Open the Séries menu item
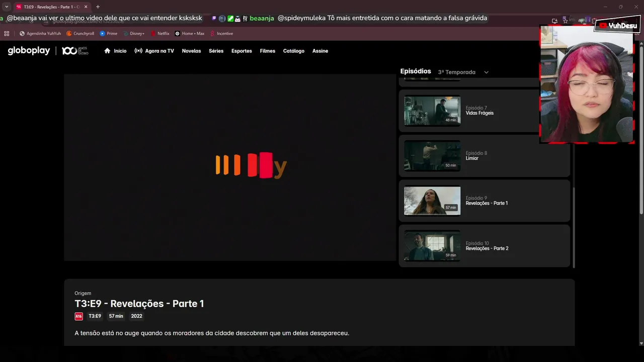The height and width of the screenshot is (362, 644). [216, 51]
